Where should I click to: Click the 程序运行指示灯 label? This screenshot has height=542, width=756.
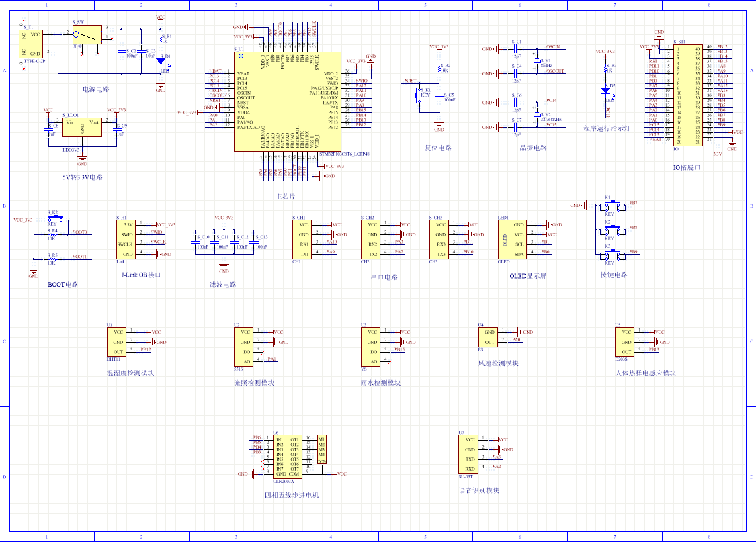pyautogui.click(x=607, y=129)
